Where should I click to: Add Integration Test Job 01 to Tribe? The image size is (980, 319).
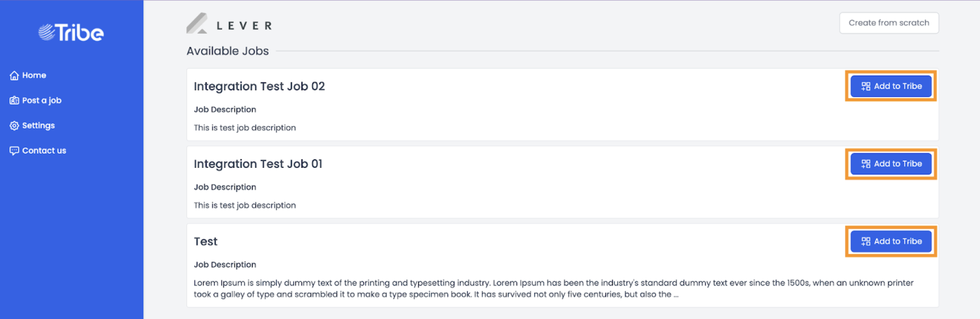click(x=891, y=164)
